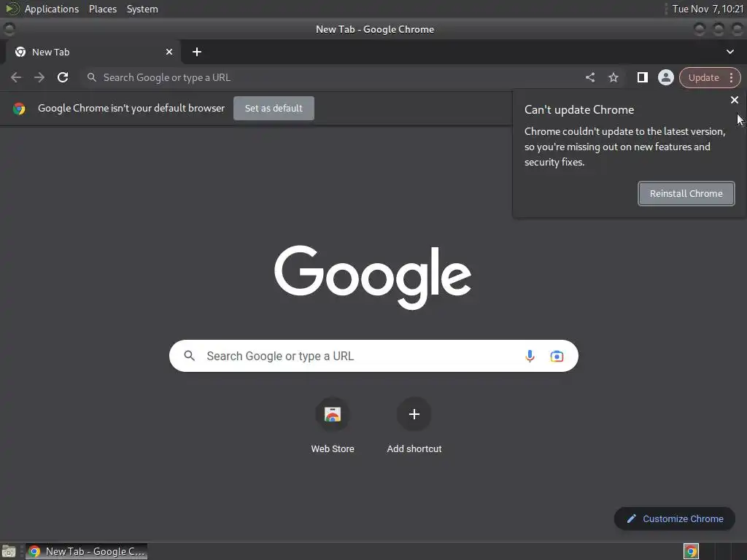Screen dimensions: 747x560
Task: Expand the tab search chevron
Action: 729,52
